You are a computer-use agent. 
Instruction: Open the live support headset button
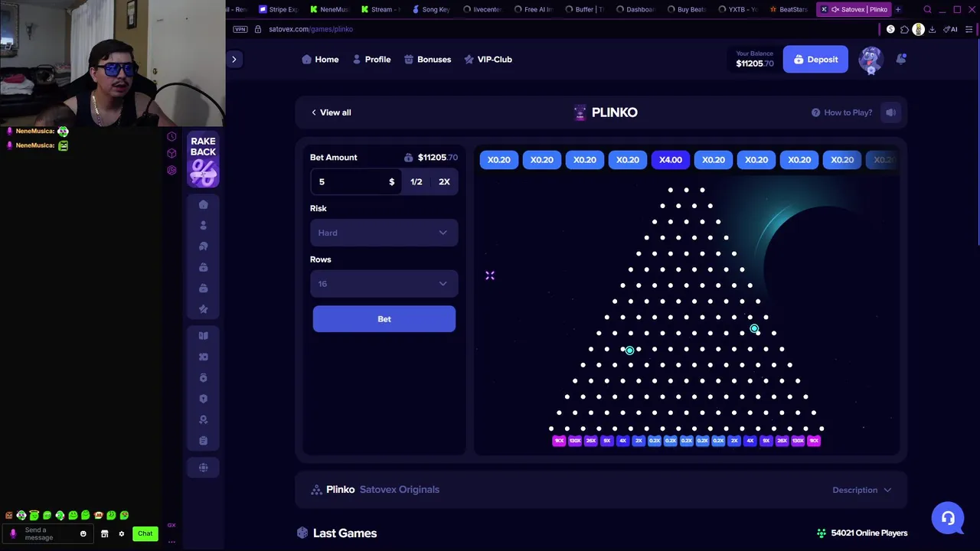click(x=948, y=518)
